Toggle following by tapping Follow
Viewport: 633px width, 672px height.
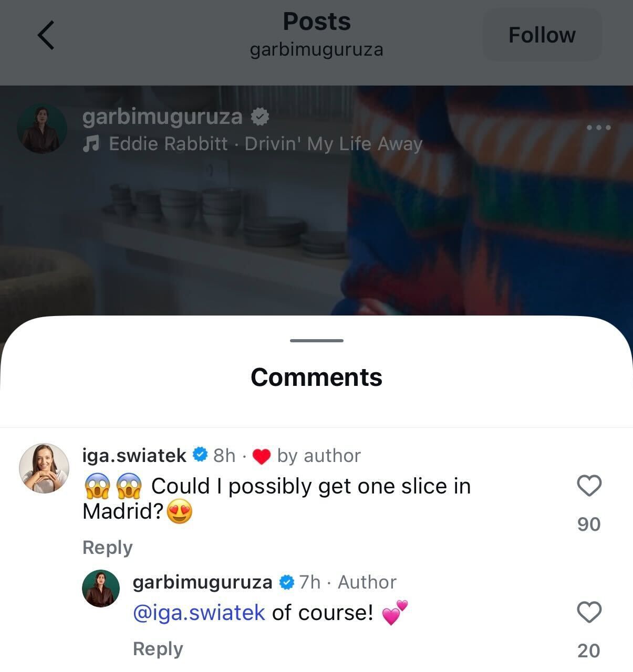pyautogui.click(x=542, y=35)
